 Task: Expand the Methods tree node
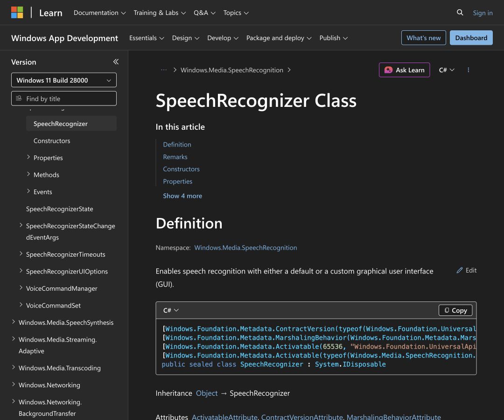click(x=28, y=174)
